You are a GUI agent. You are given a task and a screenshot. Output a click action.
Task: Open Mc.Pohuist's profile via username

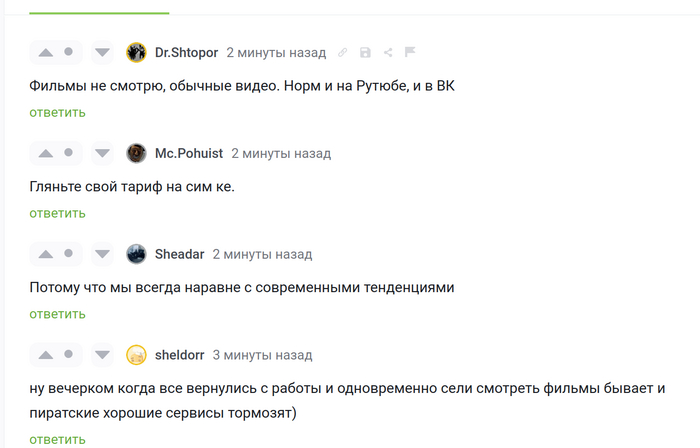[189, 153]
